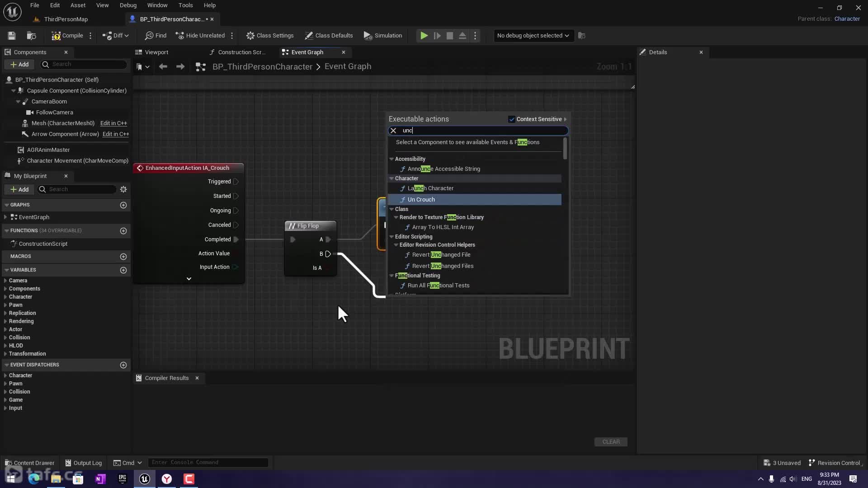Open the Asset menu
Viewport: 868px width, 488px height.
tap(78, 5)
